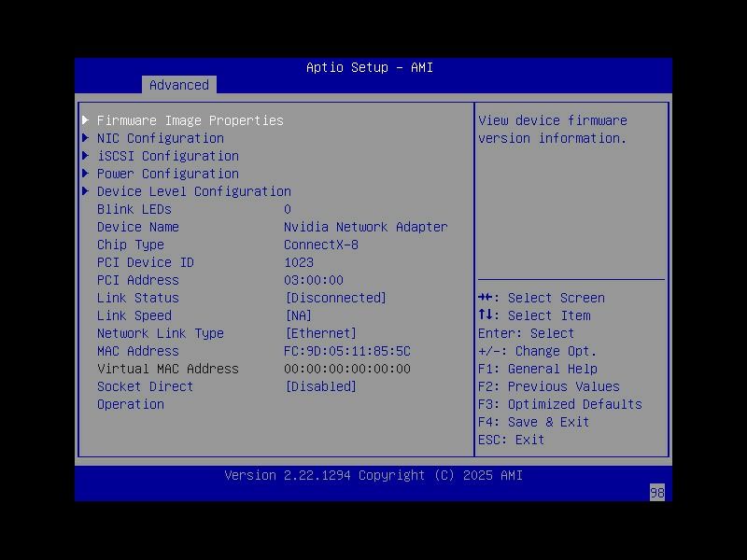Click the Link Speed label
The height and width of the screenshot is (560, 747).
(134, 315)
